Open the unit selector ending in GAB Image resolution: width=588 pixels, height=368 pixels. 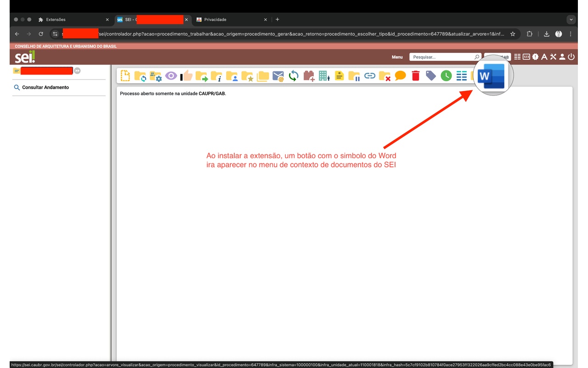point(498,57)
